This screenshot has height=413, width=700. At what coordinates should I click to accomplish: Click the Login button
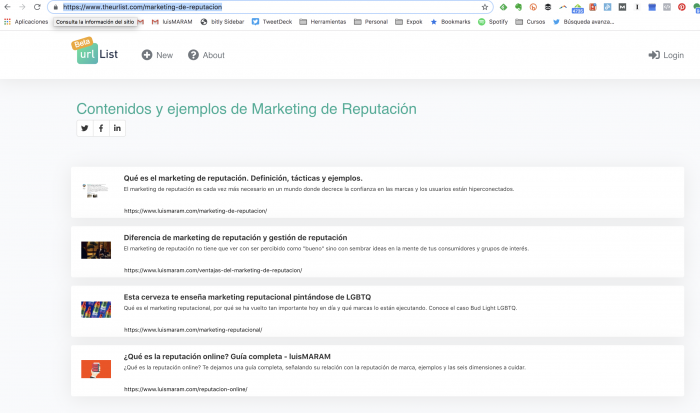[x=666, y=55]
